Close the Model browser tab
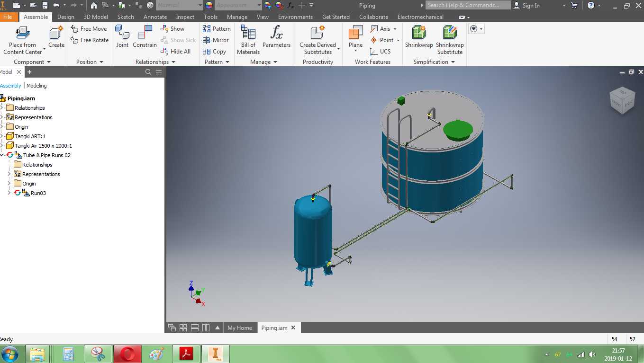 [19, 72]
